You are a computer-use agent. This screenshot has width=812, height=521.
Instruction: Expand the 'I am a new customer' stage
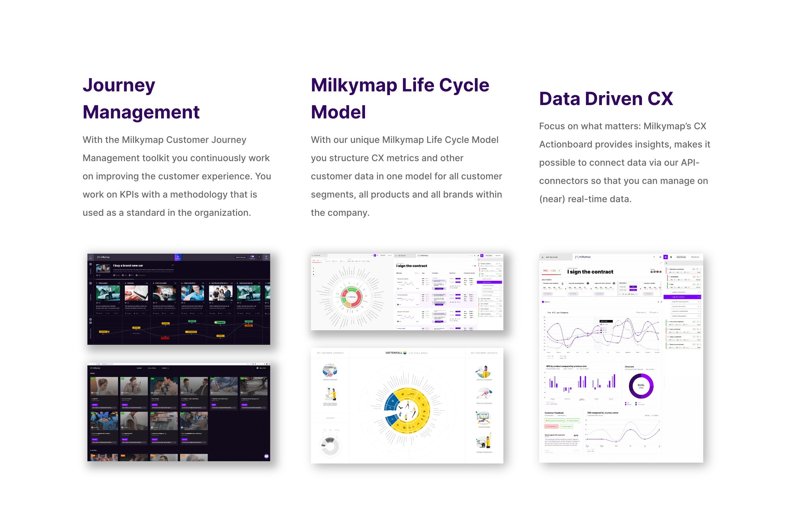tap(668, 322)
